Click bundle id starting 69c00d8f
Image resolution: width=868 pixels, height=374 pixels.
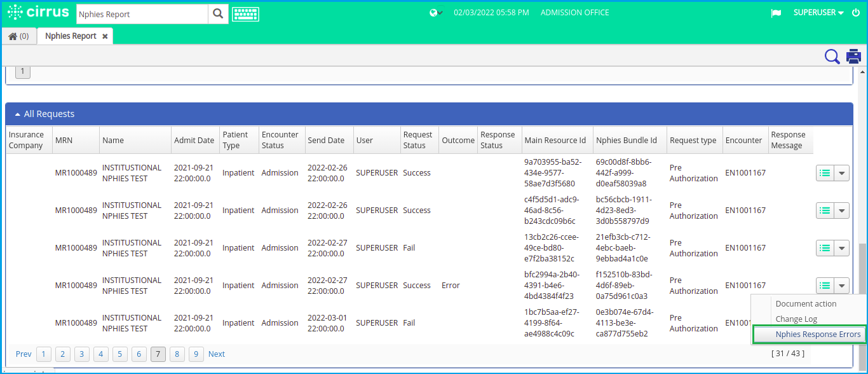tap(624, 173)
